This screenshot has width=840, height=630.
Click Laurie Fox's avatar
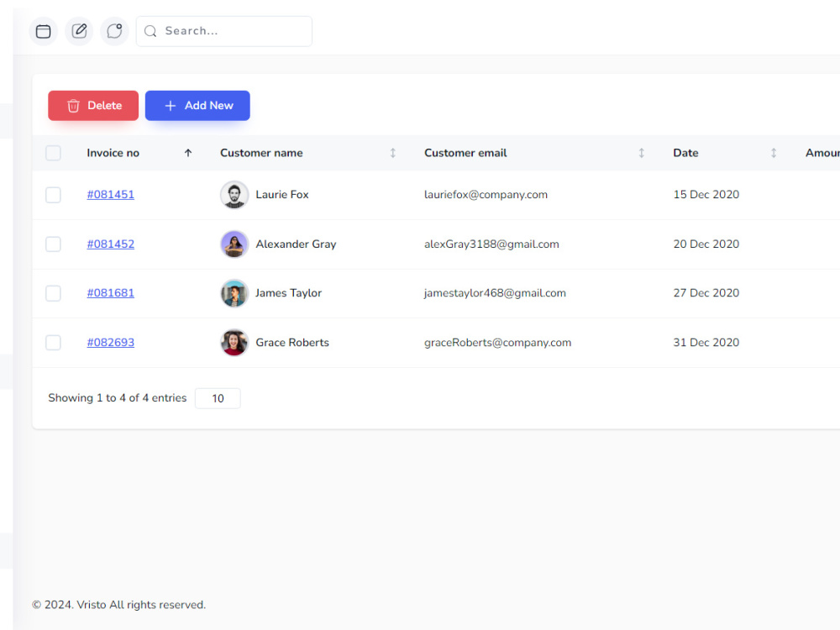coord(234,195)
